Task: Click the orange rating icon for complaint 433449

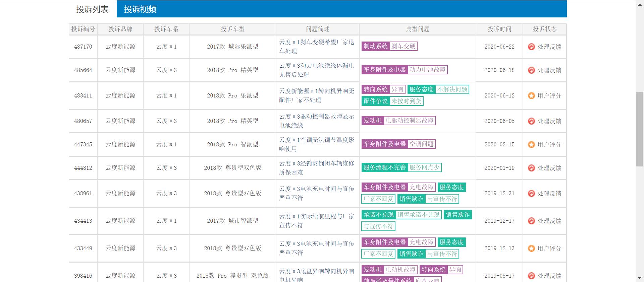Action: [531, 249]
